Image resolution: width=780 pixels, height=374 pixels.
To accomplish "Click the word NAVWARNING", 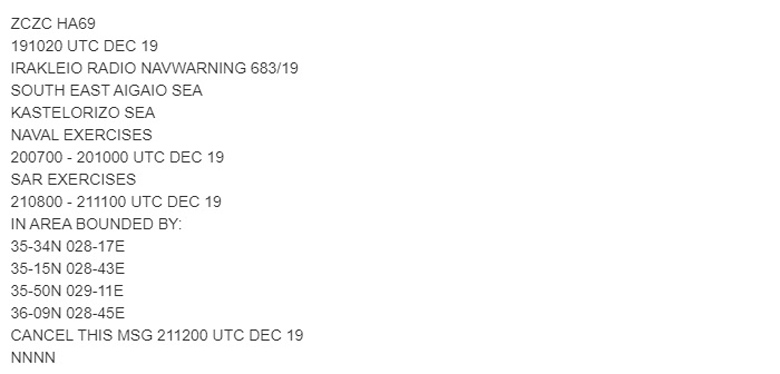I will pos(193,68).
